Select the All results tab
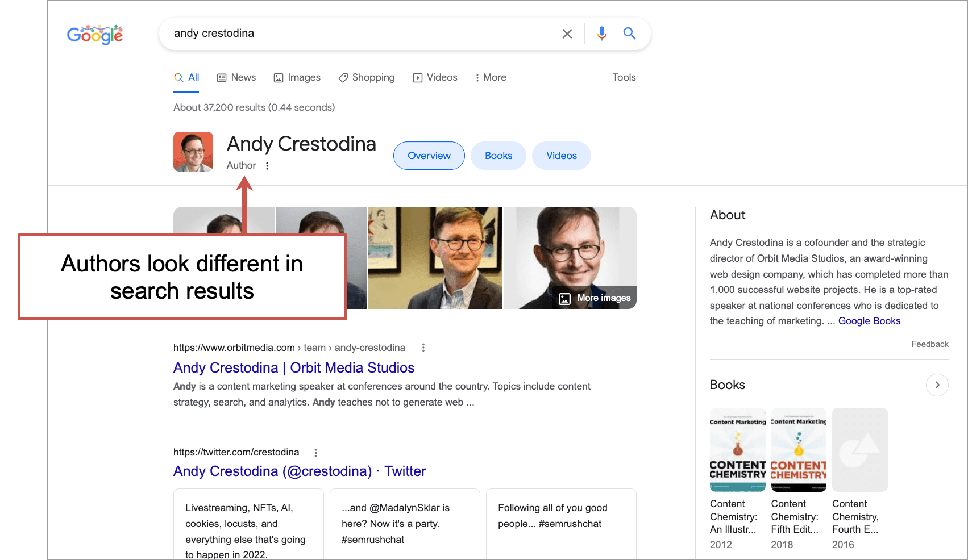 186,78
